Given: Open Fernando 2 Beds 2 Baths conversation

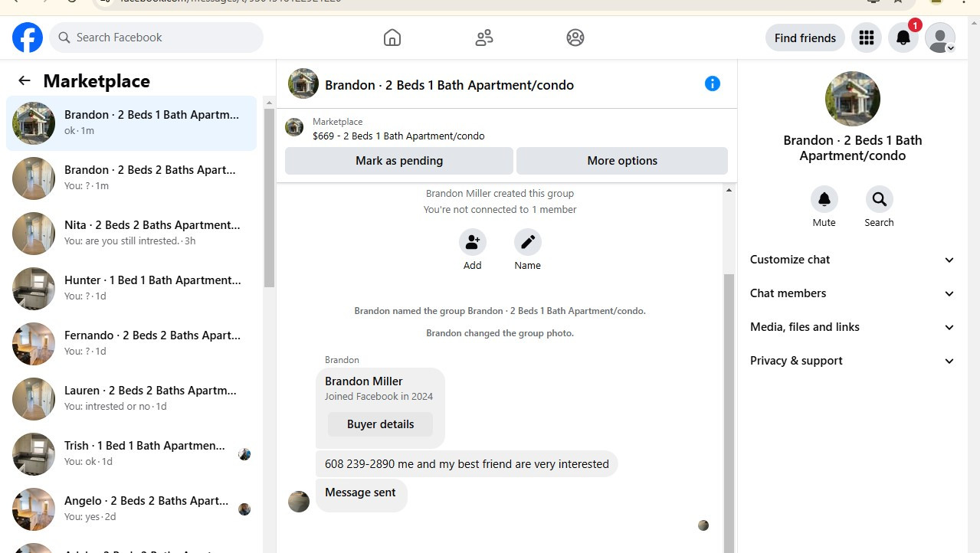Looking at the screenshot, I should 132,344.
